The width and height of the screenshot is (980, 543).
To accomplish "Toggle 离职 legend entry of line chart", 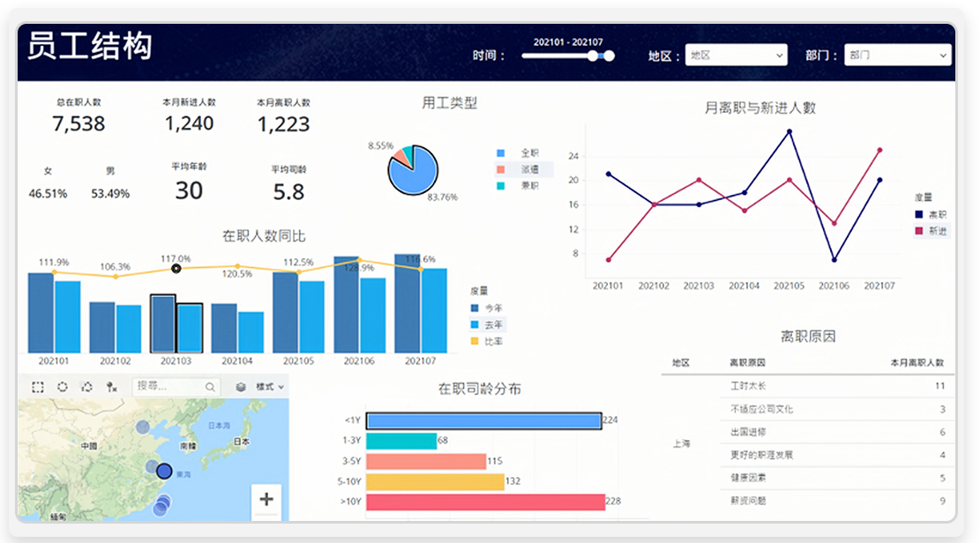I will point(931,214).
